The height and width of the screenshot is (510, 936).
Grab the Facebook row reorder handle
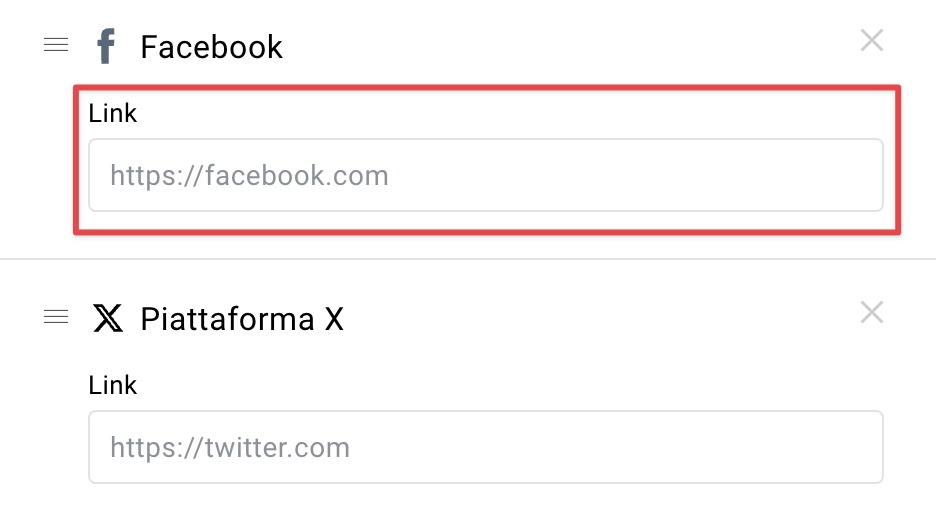pyautogui.click(x=56, y=45)
